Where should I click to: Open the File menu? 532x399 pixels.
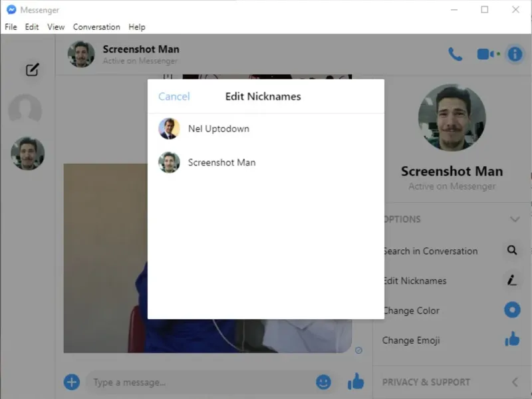click(x=11, y=27)
